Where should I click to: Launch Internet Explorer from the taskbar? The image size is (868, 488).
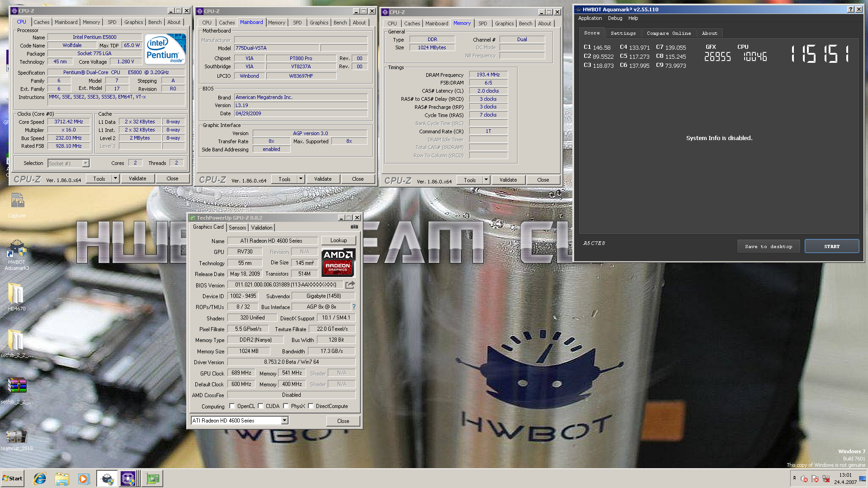(40, 479)
